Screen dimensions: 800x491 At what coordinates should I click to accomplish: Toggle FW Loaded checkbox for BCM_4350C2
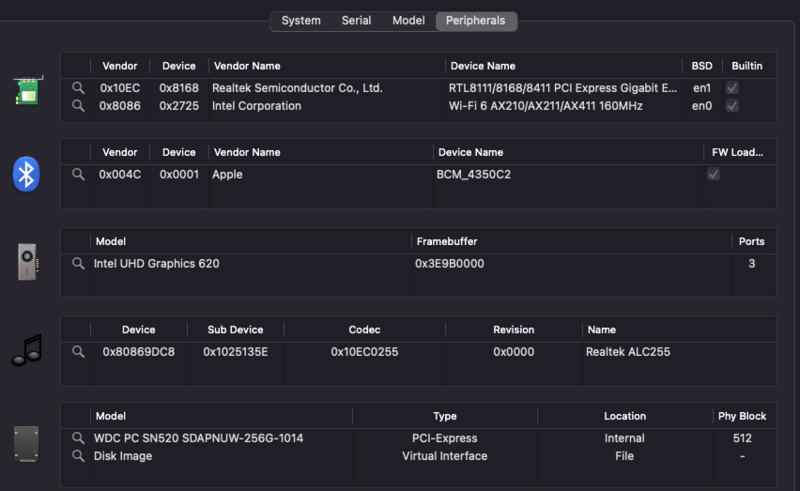coord(713,174)
